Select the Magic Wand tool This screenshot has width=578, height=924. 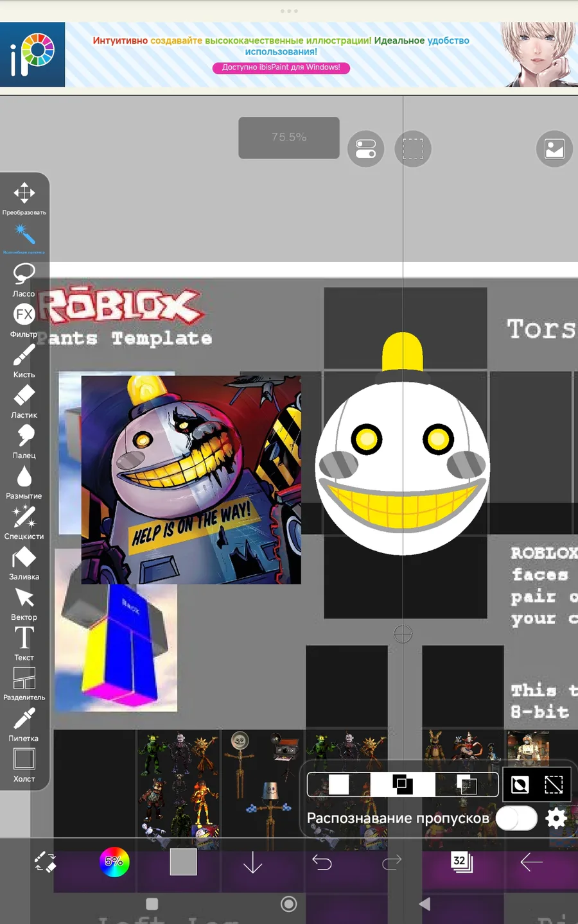coord(24,238)
